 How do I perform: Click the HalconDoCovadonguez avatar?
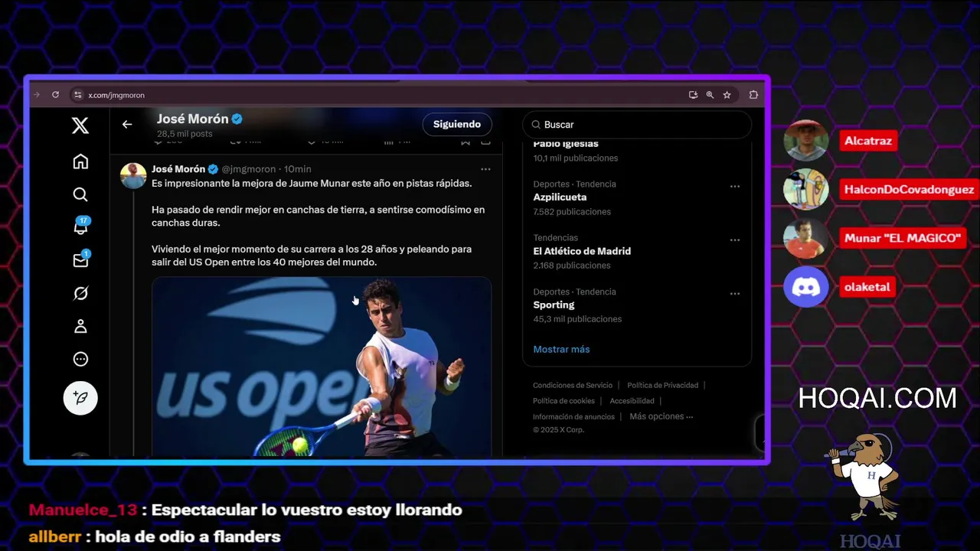(806, 189)
